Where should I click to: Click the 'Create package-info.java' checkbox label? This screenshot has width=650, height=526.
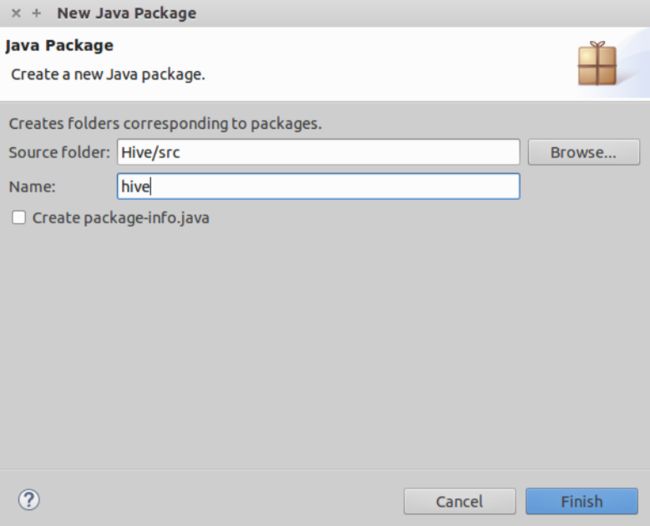tap(121, 218)
